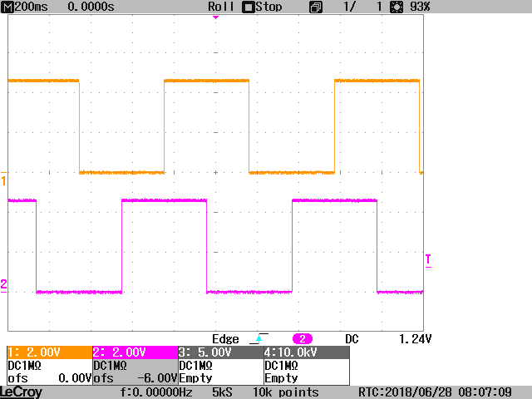Screen dimensions: 532x399
Task: Click channel 4 DC1MΩ coupling
Action: (281, 366)
